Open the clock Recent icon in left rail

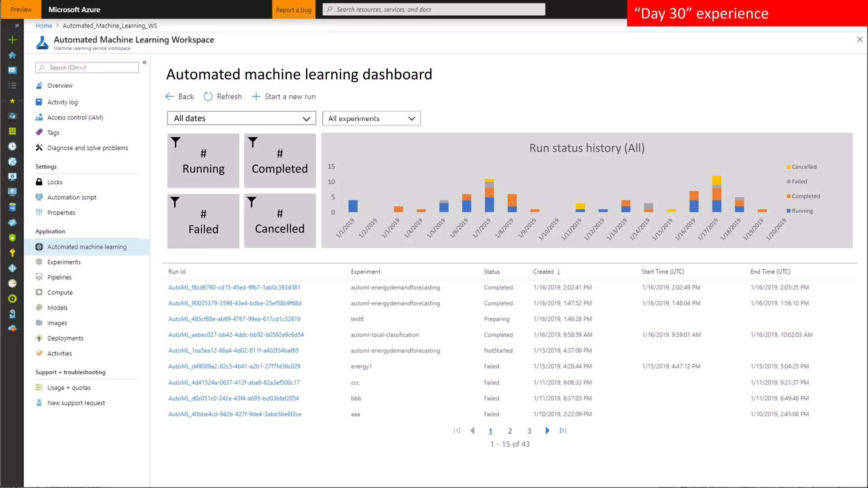click(x=12, y=146)
